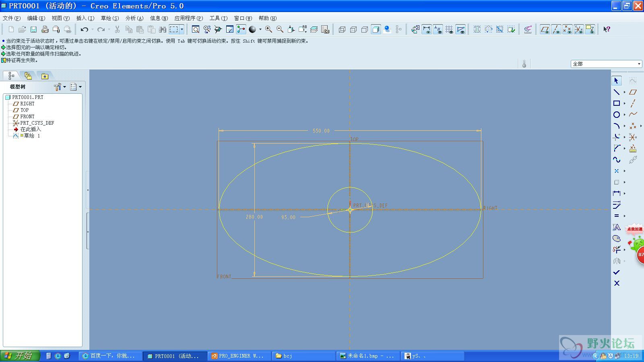Toggle coordinate systems display
This screenshot has width=644, height=362.
coord(578,29)
